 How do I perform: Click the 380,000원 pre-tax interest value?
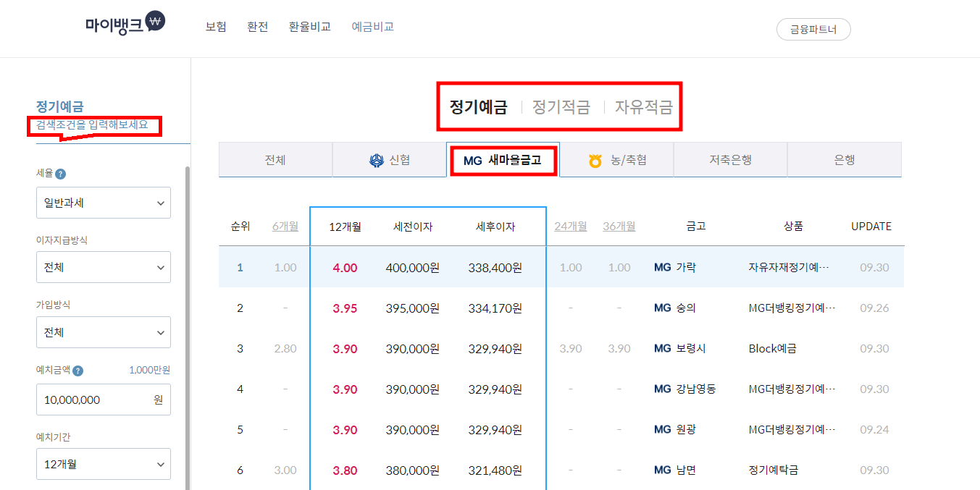coord(413,470)
